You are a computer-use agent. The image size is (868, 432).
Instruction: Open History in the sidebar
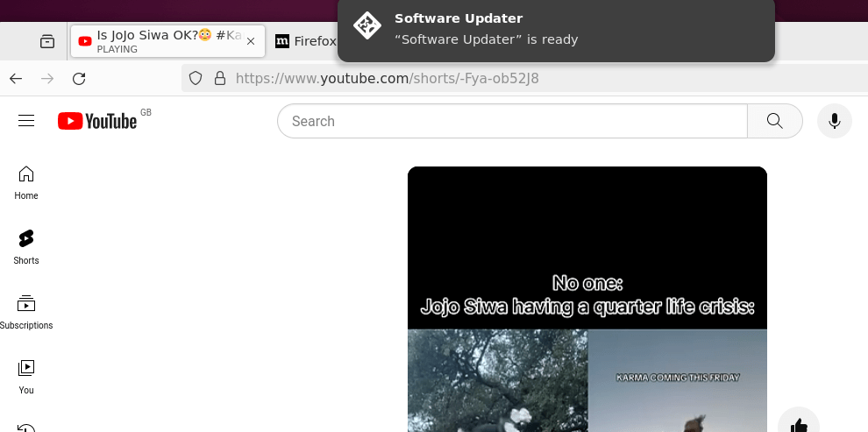point(26,428)
